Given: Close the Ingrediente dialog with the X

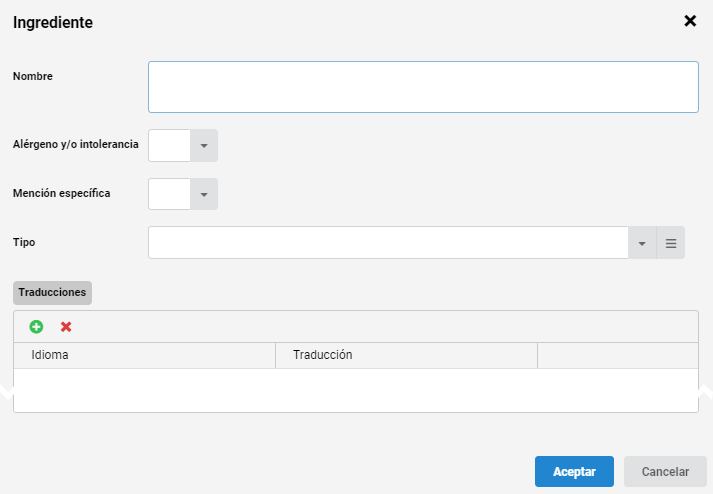Looking at the screenshot, I should 690,21.
